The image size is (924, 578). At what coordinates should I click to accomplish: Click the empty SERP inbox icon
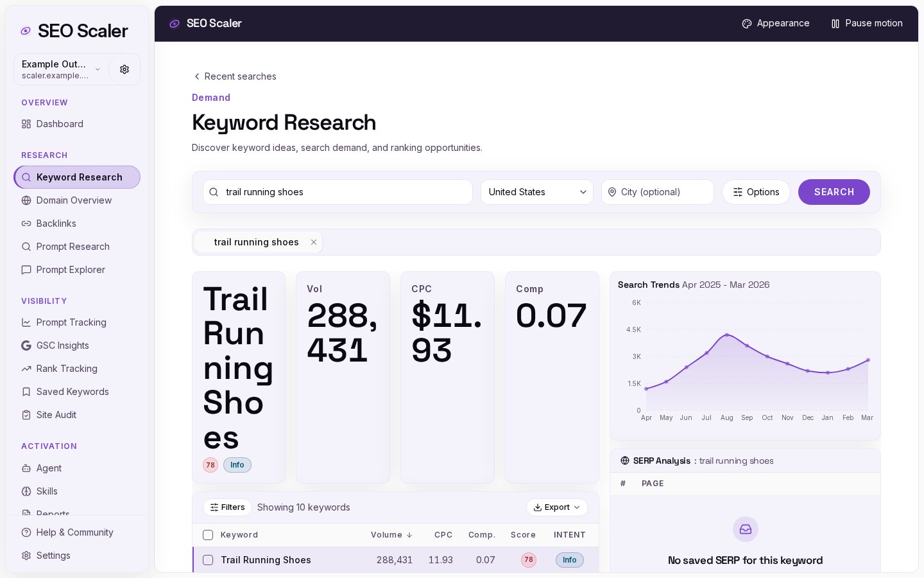pos(746,529)
